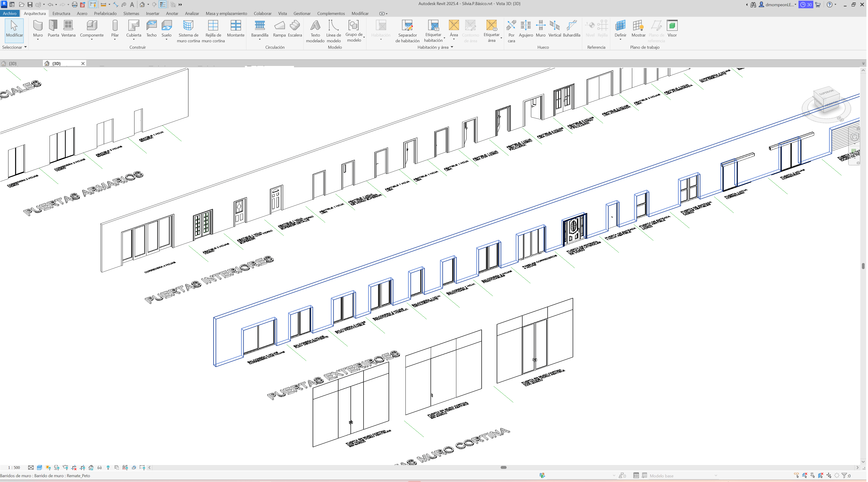Toggle drag elements on selection
This screenshot has height=482, width=868.
coord(829,476)
